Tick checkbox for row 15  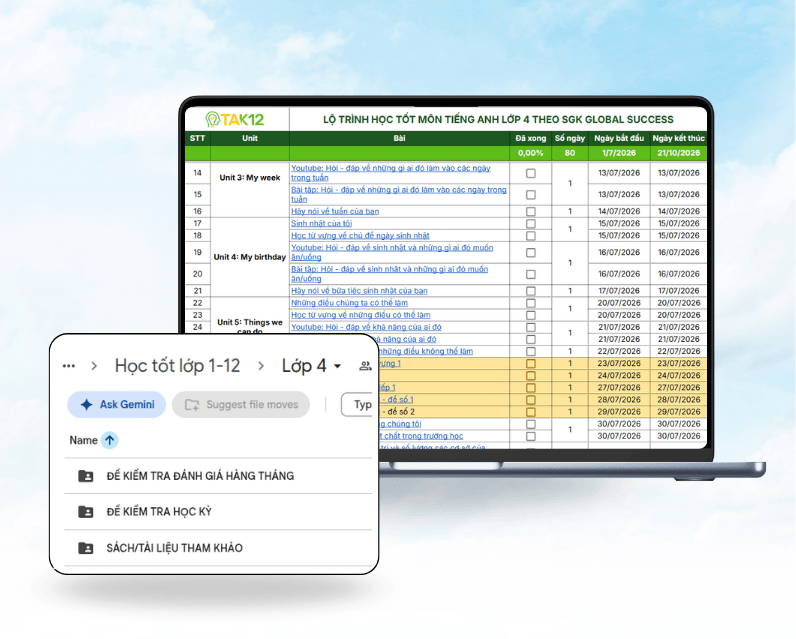tap(530, 194)
